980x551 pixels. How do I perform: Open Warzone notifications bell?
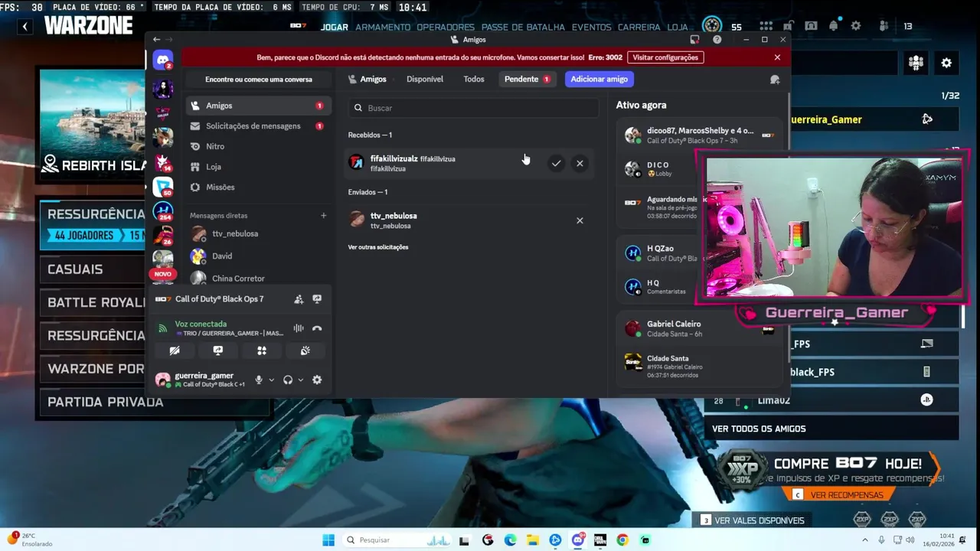pyautogui.click(x=833, y=26)
